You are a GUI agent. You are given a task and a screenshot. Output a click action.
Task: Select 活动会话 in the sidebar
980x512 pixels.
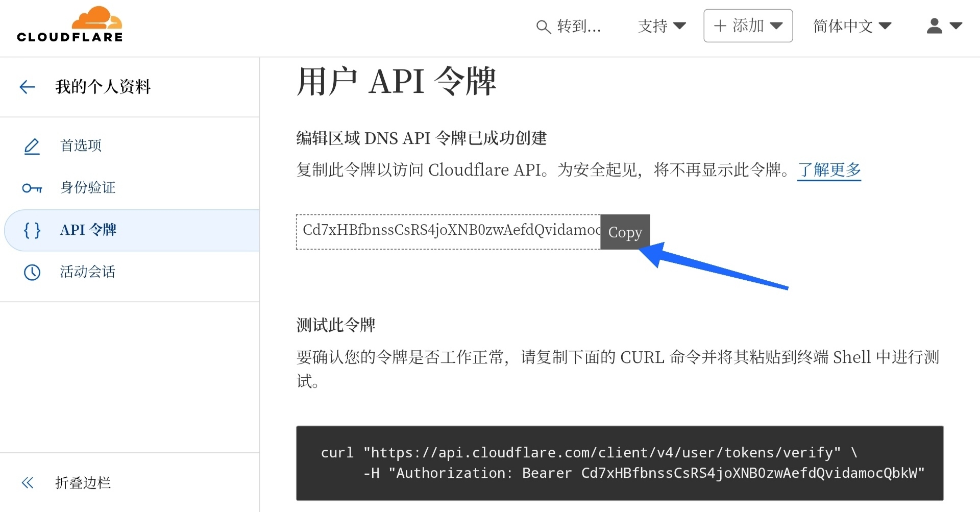[x=88, y=272]
